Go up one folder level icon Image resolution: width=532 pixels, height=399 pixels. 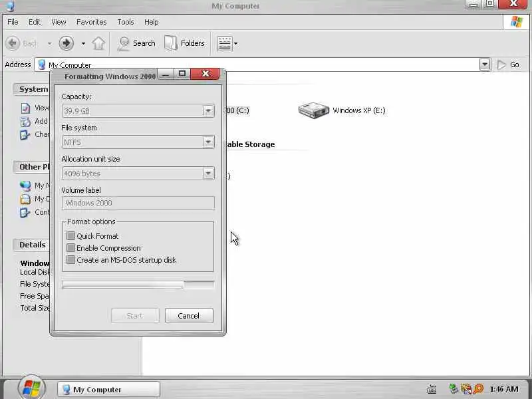(98, 43)
